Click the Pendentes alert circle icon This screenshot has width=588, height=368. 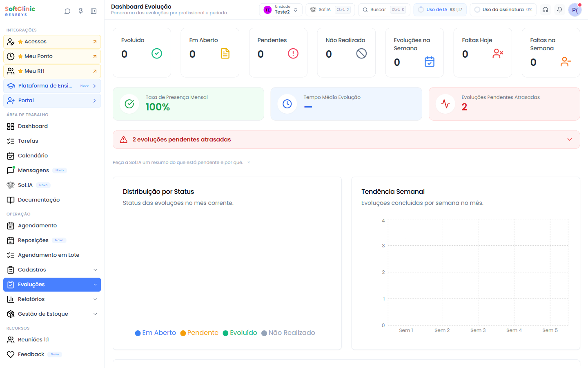point(293,54)
